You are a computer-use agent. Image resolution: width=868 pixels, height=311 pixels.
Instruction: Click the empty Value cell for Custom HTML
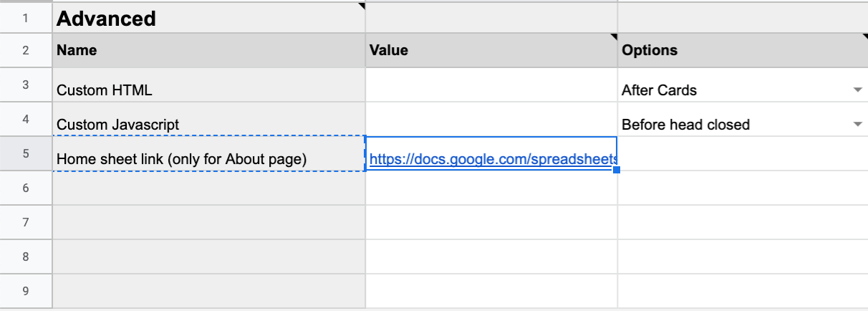tap(491, 85)
